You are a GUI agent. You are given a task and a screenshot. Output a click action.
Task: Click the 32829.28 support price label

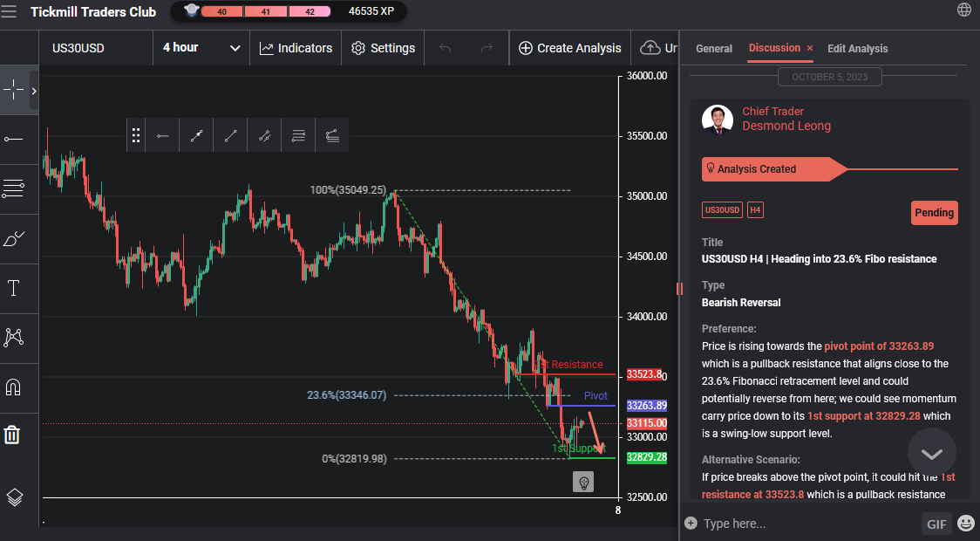coord(647,457)
